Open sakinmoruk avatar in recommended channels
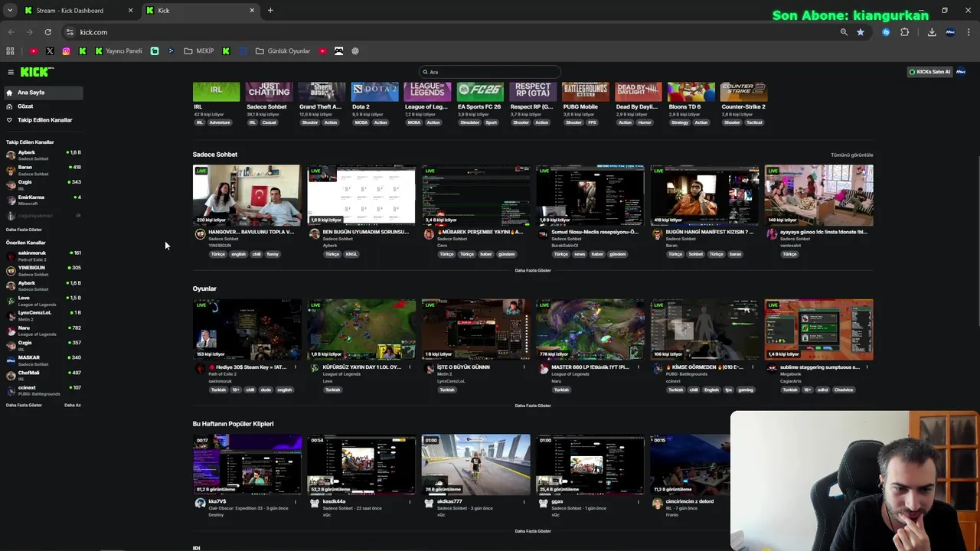Image resolution: width=980 pixels, height=551 pixels. (11, 256)
